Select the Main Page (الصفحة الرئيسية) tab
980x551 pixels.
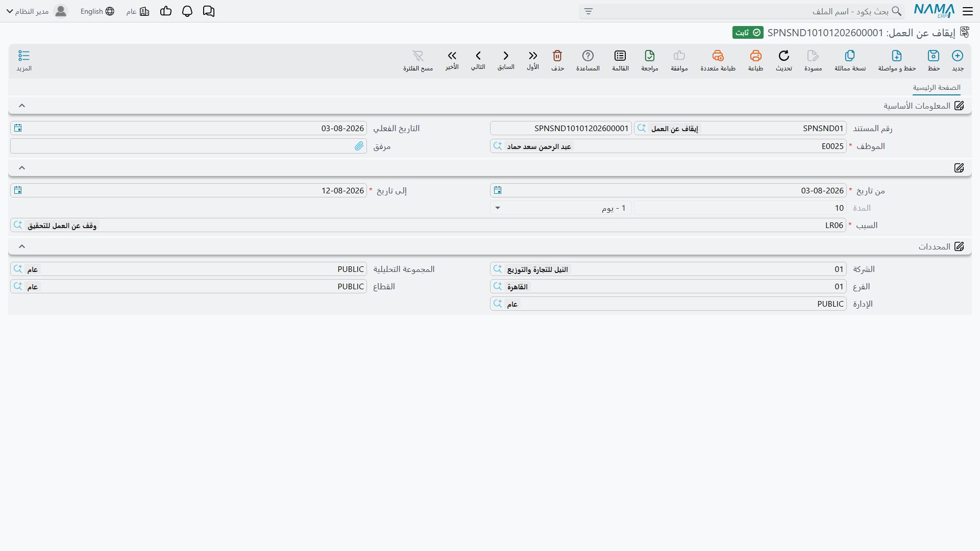[937, 88]
